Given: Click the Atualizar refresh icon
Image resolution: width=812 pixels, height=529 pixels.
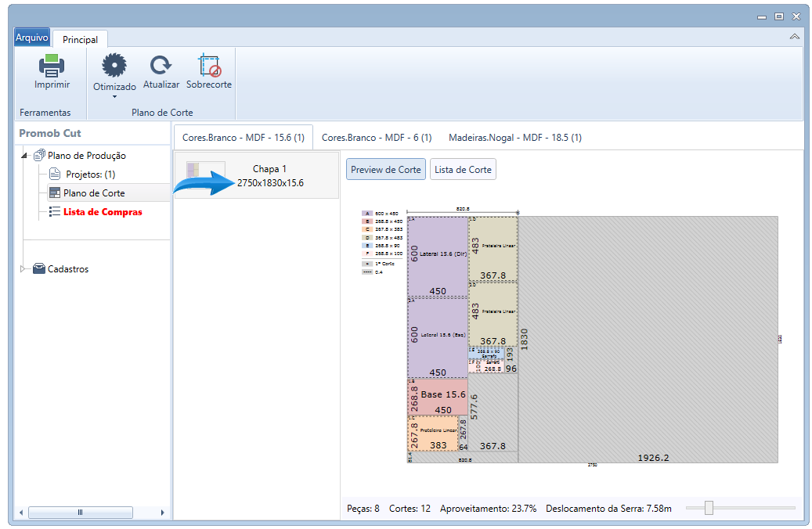Looking at the screenshot, I should [x=161, y=66].
